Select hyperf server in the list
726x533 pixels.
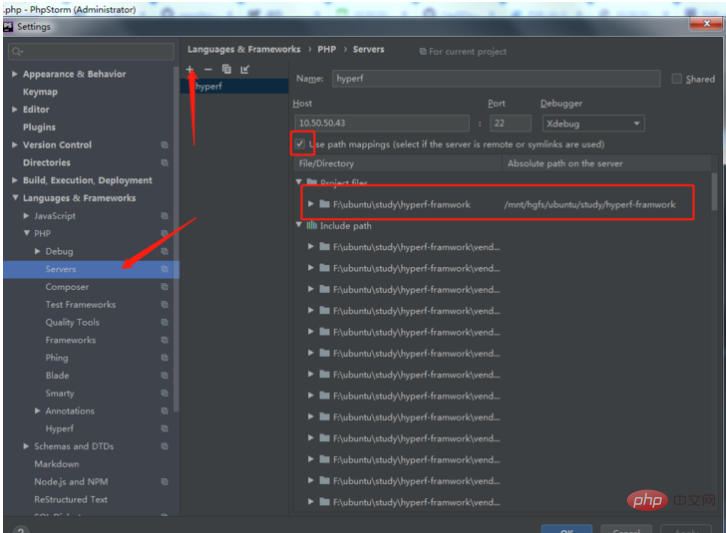[x=235, y=86]
